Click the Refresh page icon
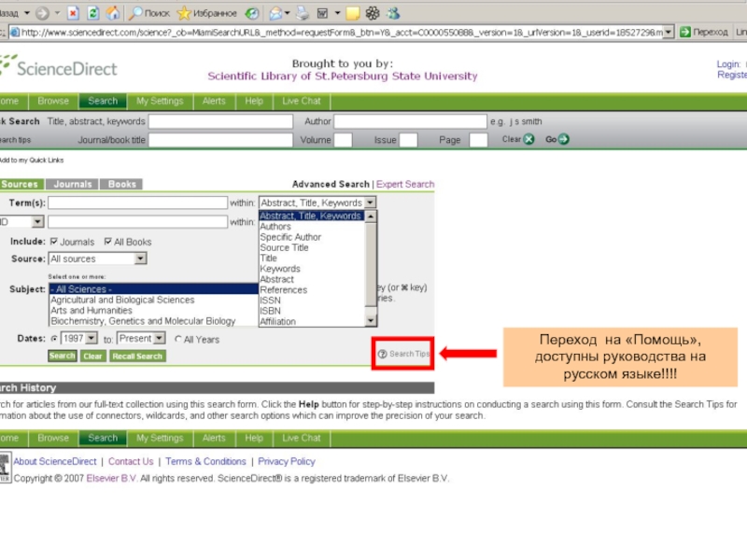747x560 pixels. pyautogui.click(x=92, y=13)
